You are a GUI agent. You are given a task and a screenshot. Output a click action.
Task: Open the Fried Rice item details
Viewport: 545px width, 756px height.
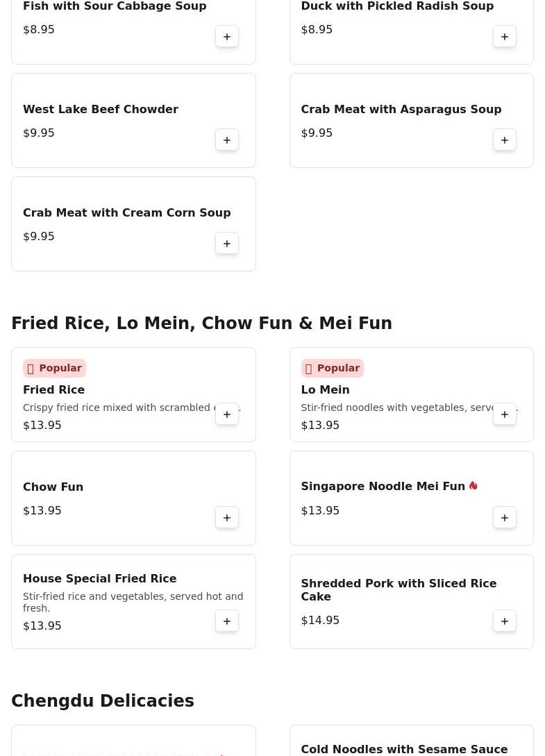coord(54,390)
